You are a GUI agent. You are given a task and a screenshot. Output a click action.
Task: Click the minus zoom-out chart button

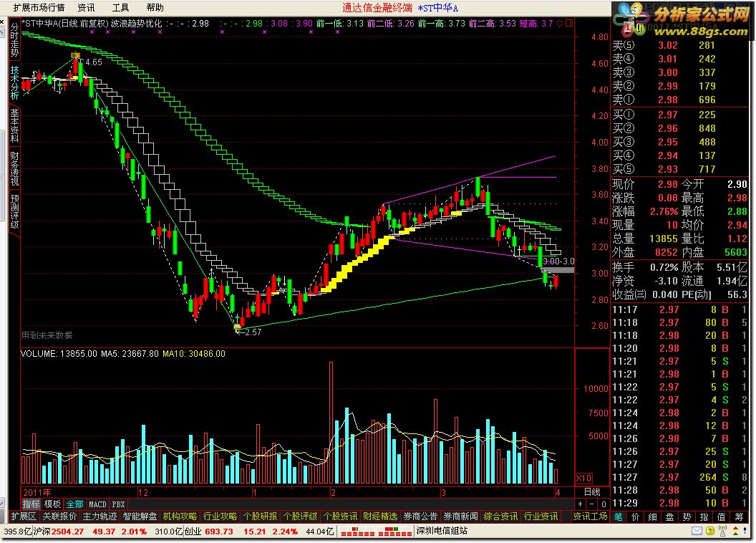[x=591, y=504]
